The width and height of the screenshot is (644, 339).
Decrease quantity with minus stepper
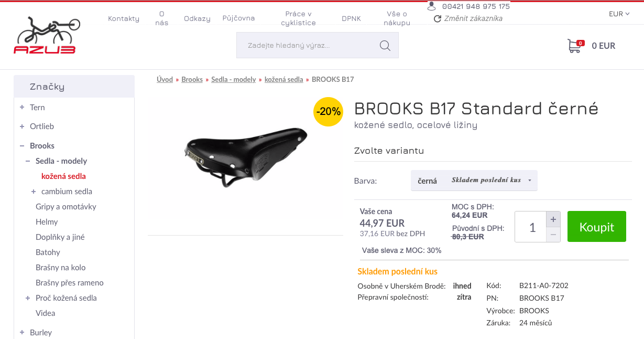[553, 235]
